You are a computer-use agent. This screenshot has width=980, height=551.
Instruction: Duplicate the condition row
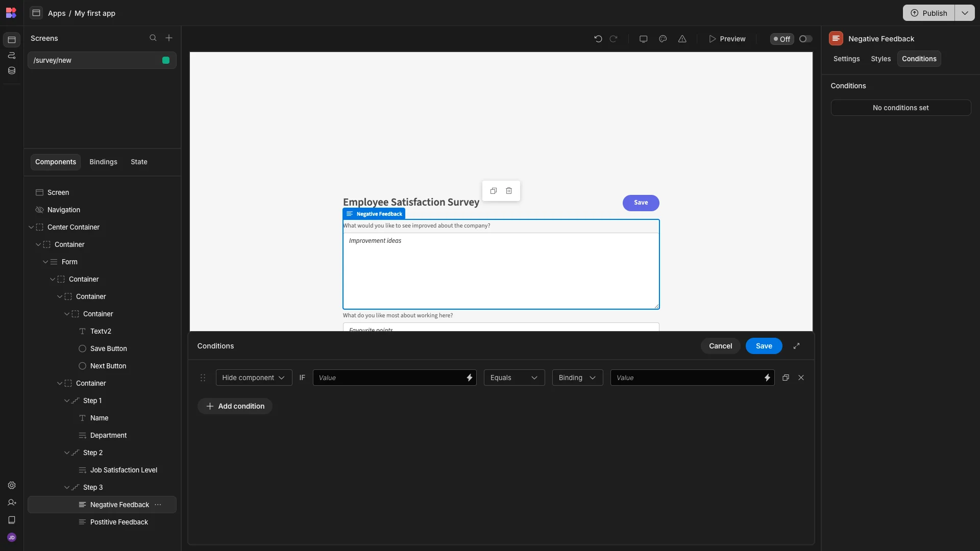(786, 378)
